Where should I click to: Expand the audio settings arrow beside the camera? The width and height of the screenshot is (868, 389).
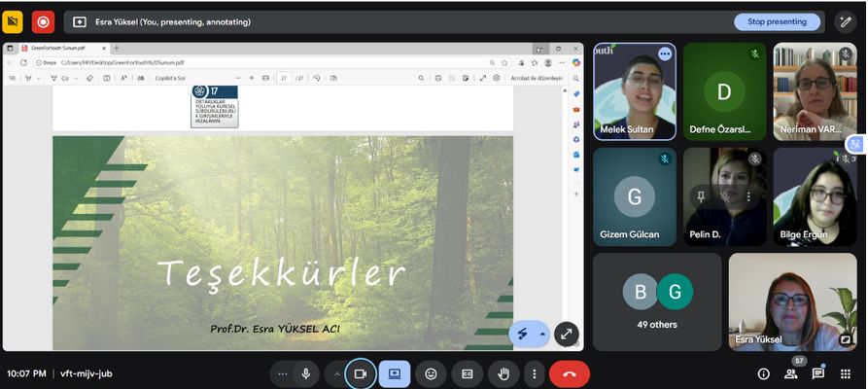[x=337, y=373]
